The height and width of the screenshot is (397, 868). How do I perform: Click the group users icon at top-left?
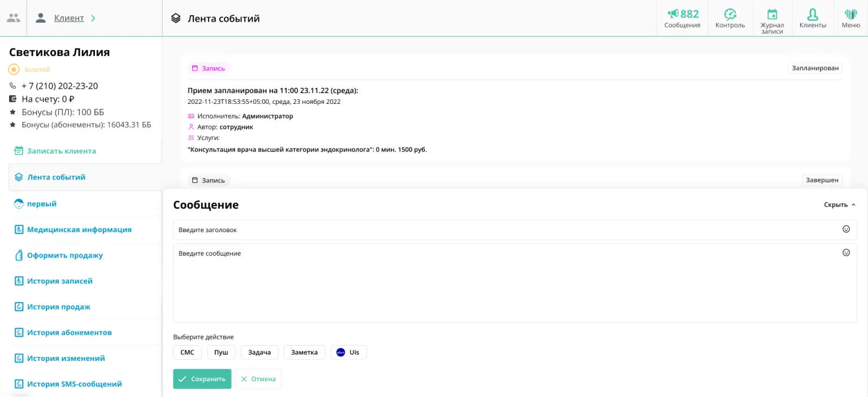pos(14,18)
